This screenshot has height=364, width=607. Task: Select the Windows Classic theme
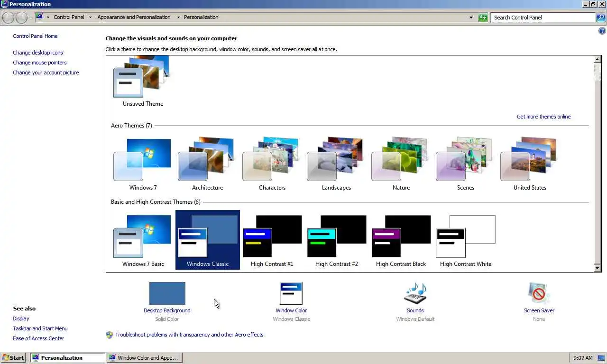click(207, 240)
